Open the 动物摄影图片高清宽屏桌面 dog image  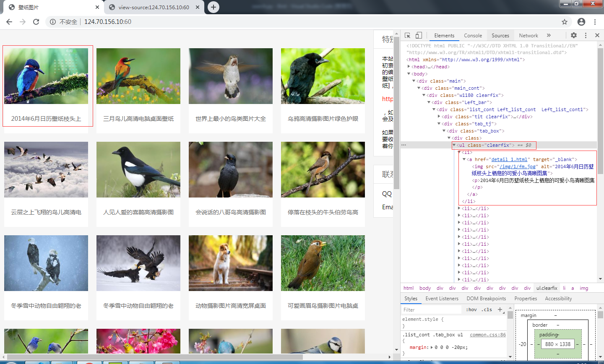[231, 263]
